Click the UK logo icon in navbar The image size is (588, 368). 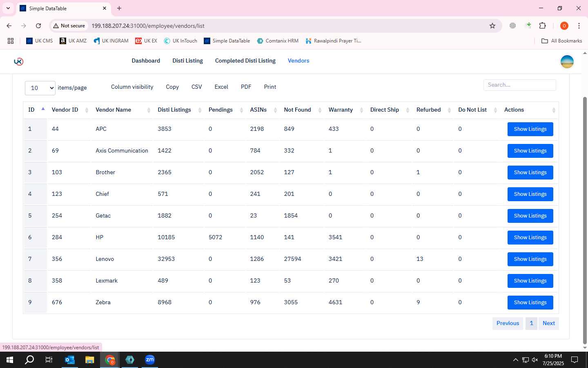[x=18, y=61]
